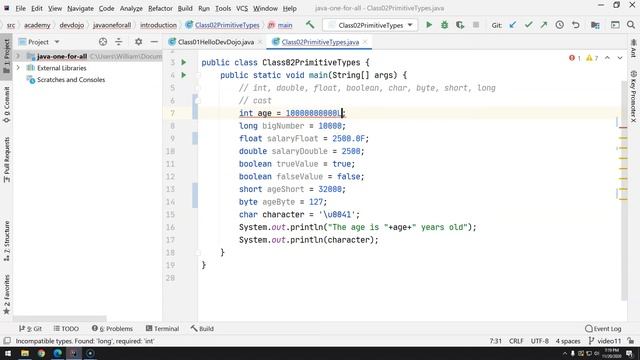The height and width of the screenshot is (360, 640).
Task: Expand the java-one-for-all project node
Action: 18,56
